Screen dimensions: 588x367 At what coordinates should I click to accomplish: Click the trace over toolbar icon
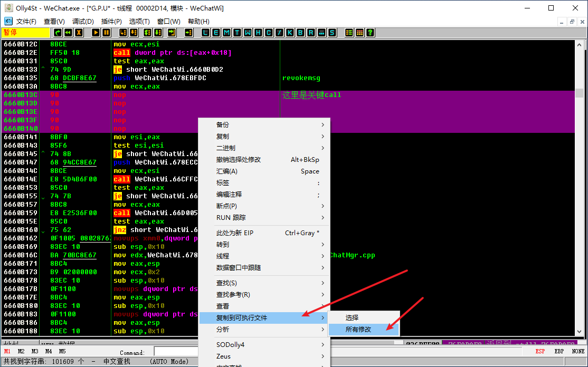(x=158, y=33)
